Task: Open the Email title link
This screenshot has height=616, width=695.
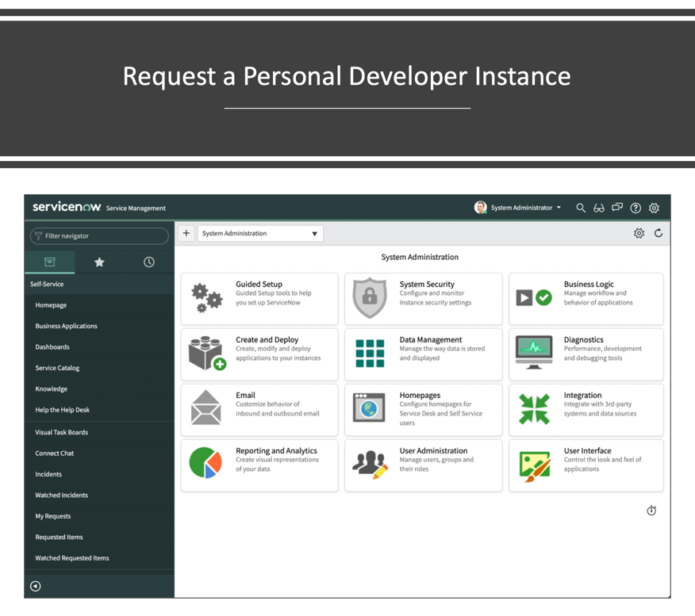Action: point(245,395)
